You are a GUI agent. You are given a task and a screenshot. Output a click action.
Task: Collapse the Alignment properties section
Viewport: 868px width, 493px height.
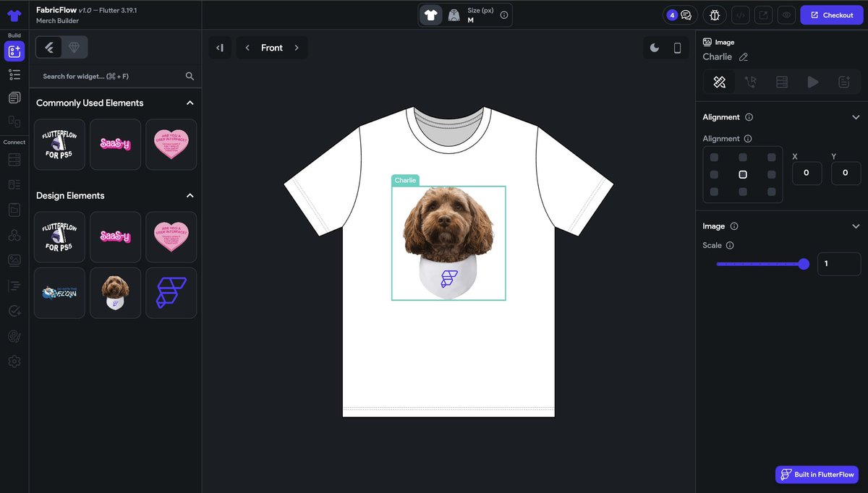pyautogui.click(x=856, y=117)
